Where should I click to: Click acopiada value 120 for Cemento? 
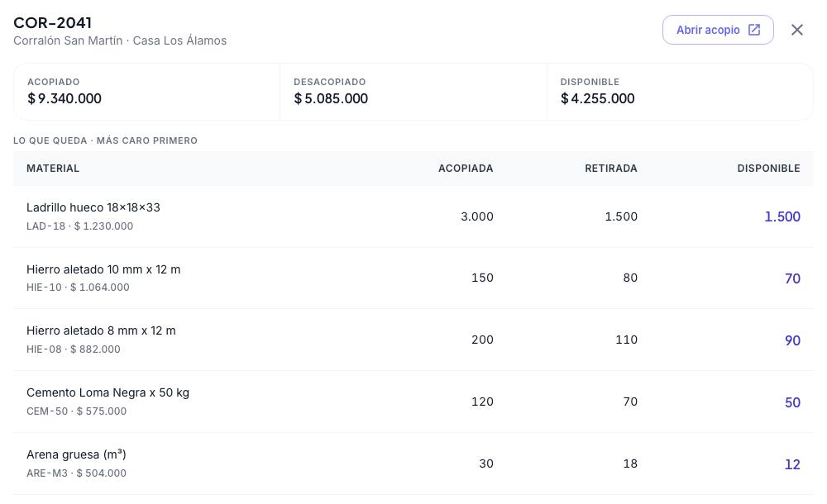coord(483,402)
